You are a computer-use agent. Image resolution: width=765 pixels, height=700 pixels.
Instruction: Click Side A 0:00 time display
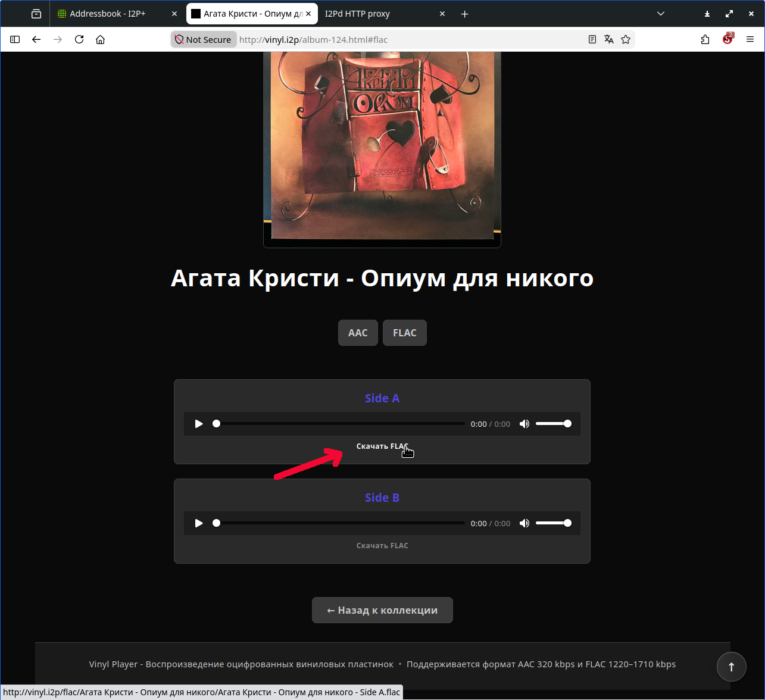click(x=491, y=424)
